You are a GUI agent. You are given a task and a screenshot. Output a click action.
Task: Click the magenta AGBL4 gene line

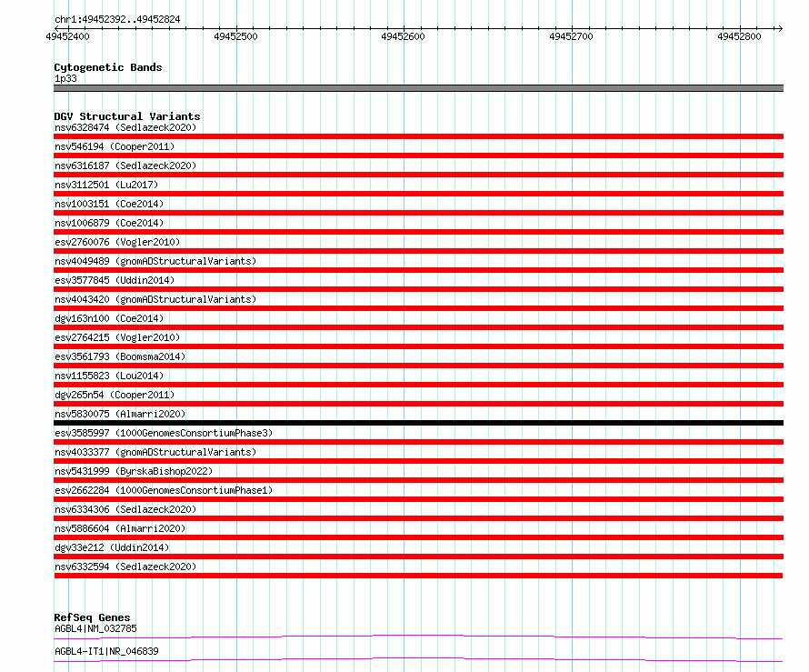418,636
